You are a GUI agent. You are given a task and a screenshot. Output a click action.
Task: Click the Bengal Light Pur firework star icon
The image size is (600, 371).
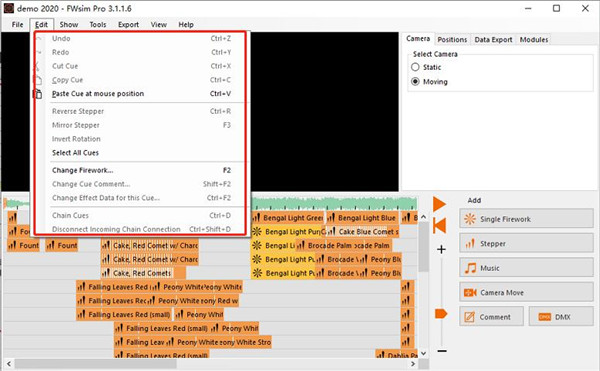[x=257, y=232]
